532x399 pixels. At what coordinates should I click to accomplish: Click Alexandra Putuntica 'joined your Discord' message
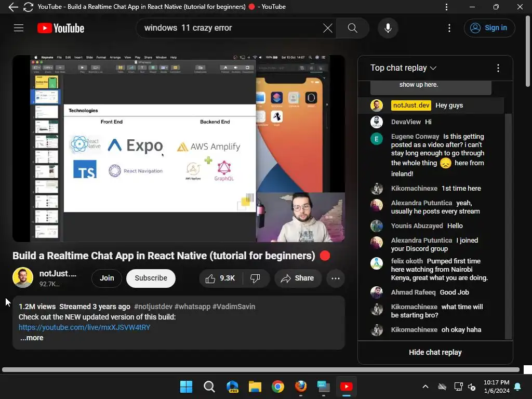tap(431, 244)
